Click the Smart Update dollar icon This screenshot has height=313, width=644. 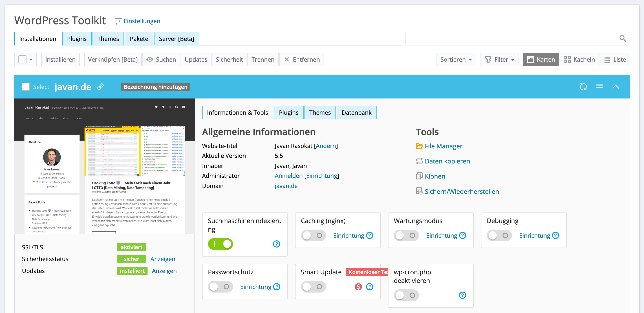(x=358, y=287)
